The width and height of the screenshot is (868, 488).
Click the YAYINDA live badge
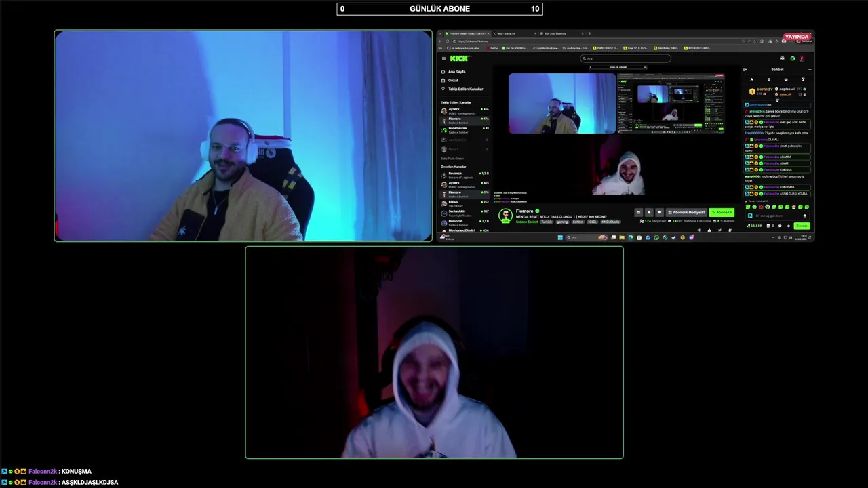pyautogui.click(x=797, y=37)
